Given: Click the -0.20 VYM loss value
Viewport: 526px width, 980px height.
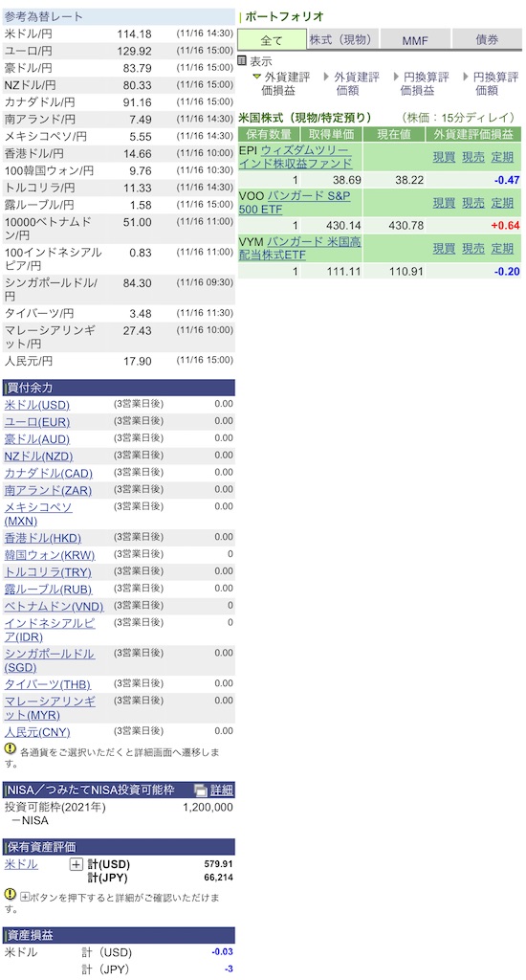Looking at the screenshot, I should (x=507, y=272).
